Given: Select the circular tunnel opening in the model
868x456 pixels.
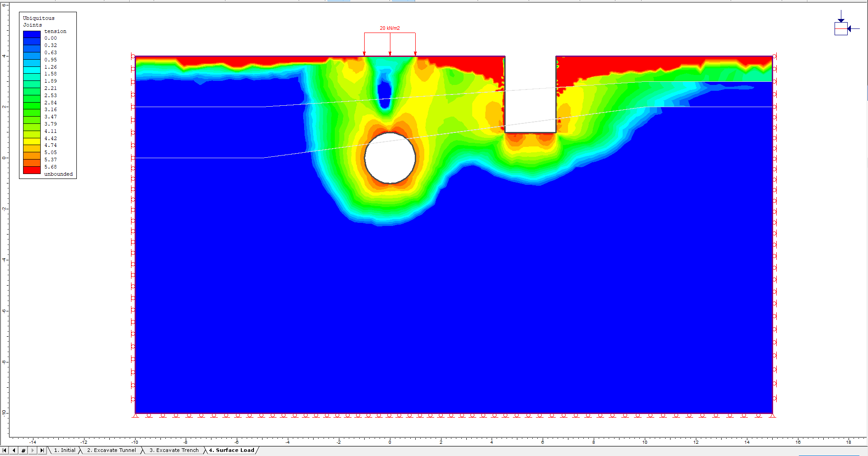Looking at the screenshot, I should [389, 158].
